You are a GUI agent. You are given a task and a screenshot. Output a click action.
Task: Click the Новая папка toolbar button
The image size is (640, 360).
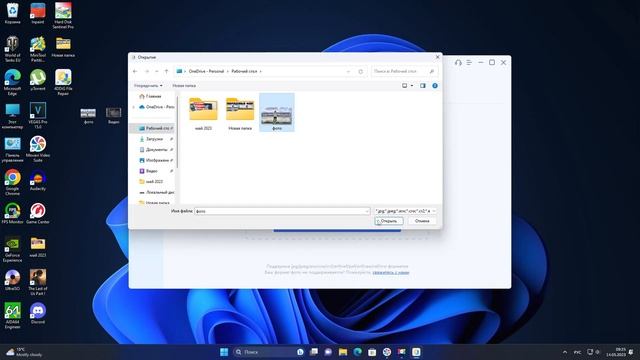[x=184, y=86]
